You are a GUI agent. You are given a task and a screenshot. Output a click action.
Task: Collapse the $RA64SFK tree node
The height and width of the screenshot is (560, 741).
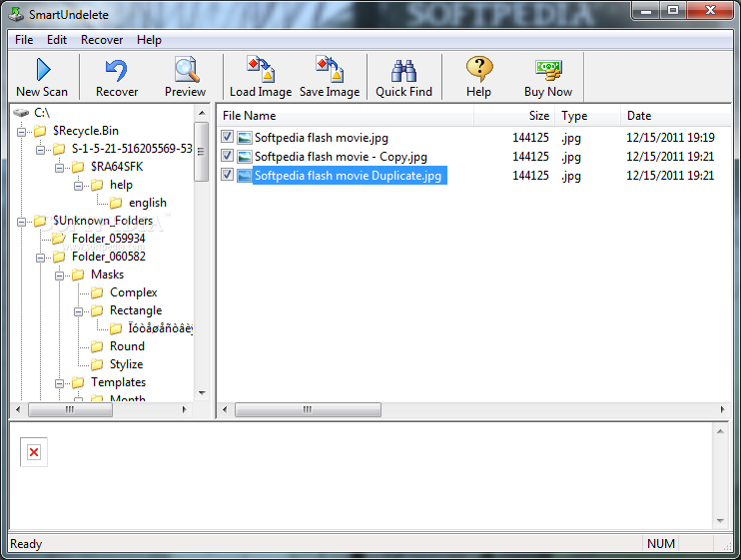click(60, 168)
